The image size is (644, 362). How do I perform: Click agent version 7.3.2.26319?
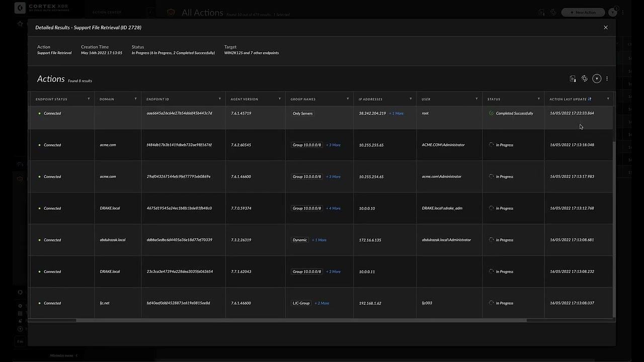241,240
